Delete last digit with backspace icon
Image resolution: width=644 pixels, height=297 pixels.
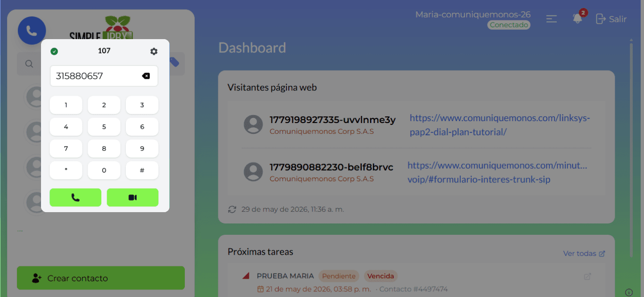pos(146,76)
